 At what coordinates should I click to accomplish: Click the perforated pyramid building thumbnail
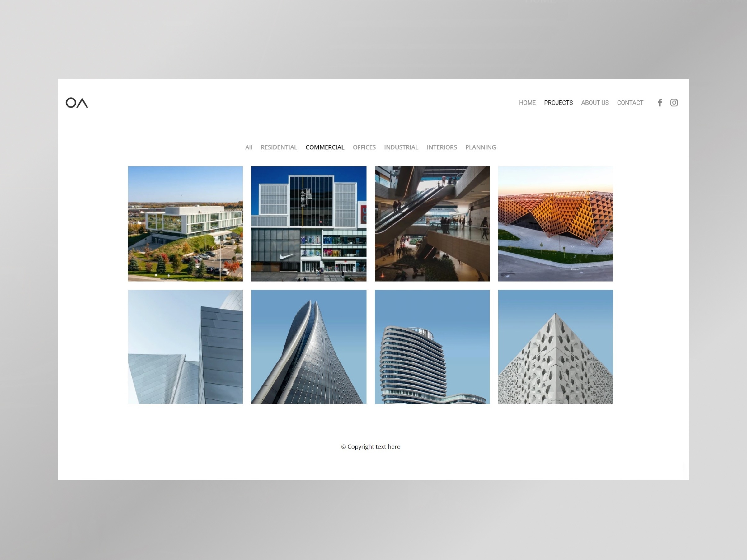click(555, 347)
